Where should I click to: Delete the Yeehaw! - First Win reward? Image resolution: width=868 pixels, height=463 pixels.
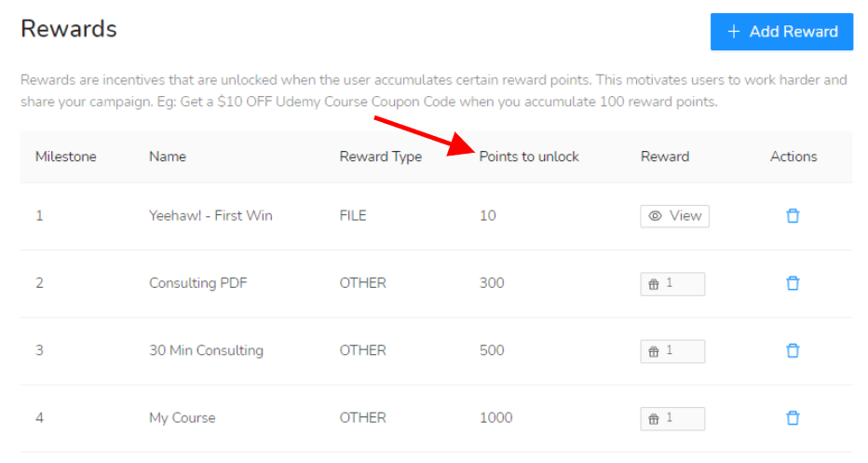[793, 216]
